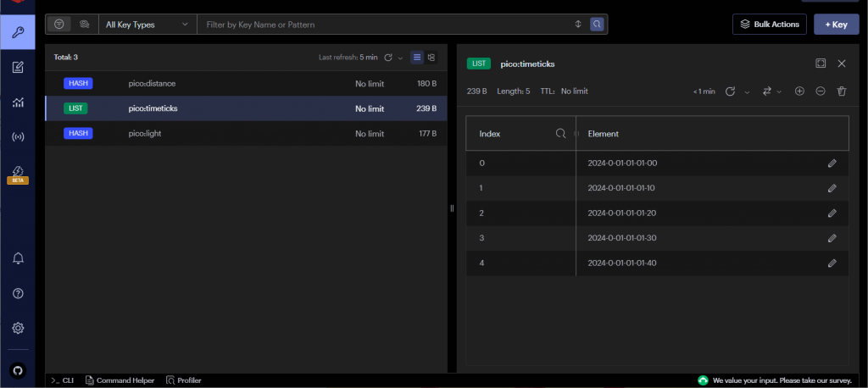The height and width of the screenshot is (388, 868).
Task: Expand the filter history arrows icon
Action: coord(578,25)
